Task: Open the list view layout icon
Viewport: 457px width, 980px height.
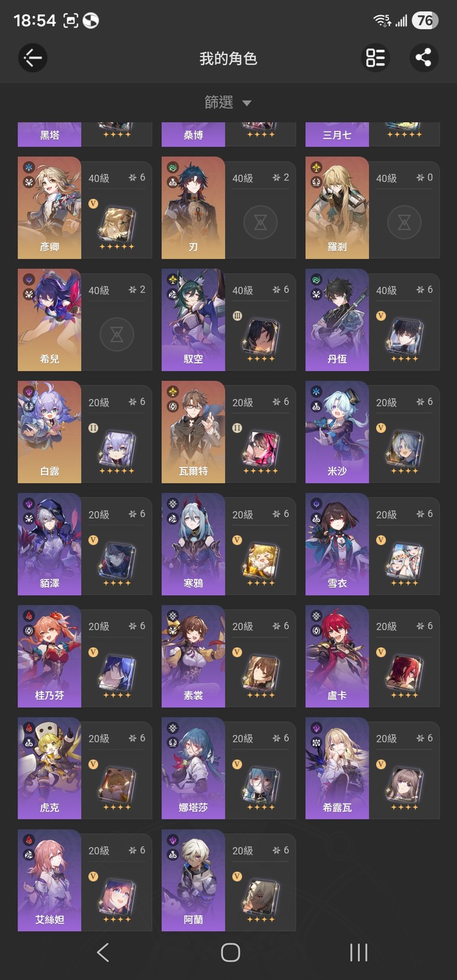Action: point(375,58)
